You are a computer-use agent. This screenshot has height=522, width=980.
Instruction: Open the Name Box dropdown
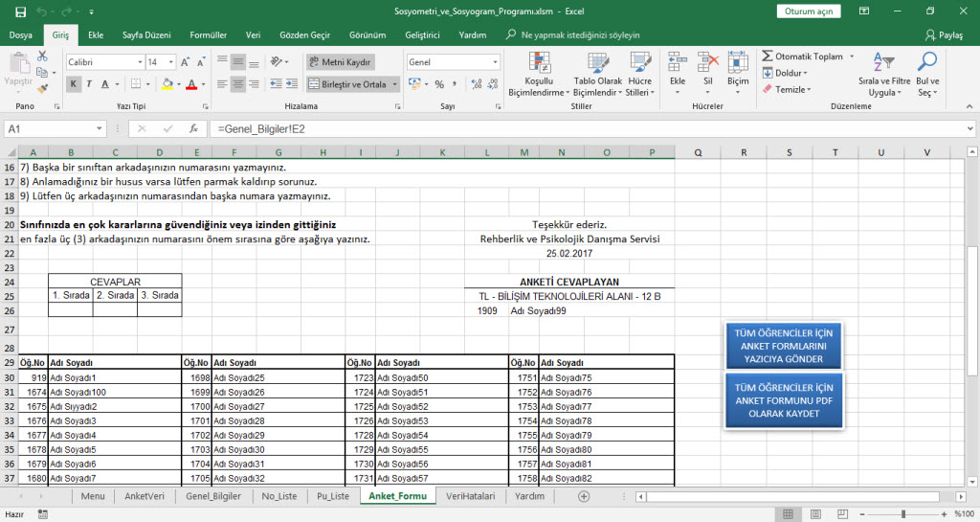99,128
